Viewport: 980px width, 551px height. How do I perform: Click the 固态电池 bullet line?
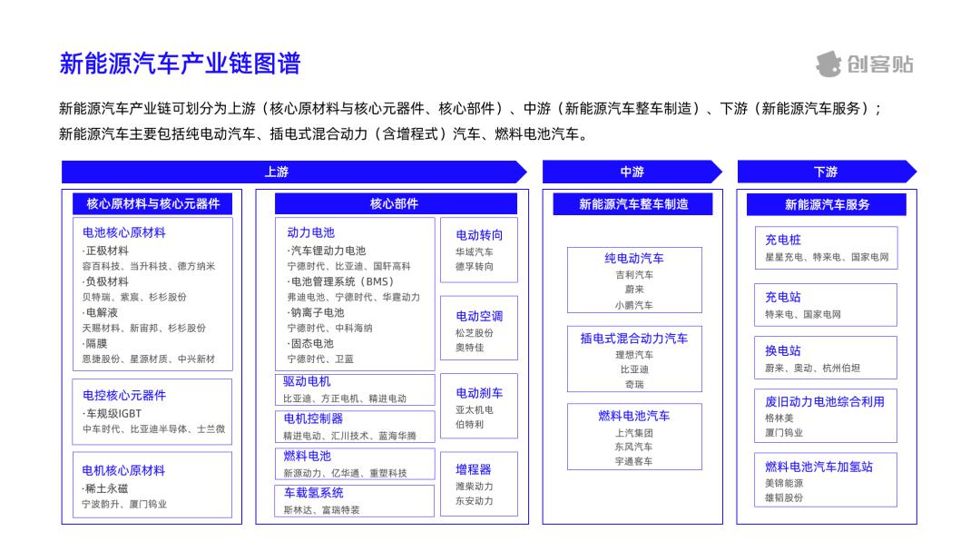click(310, 343)
